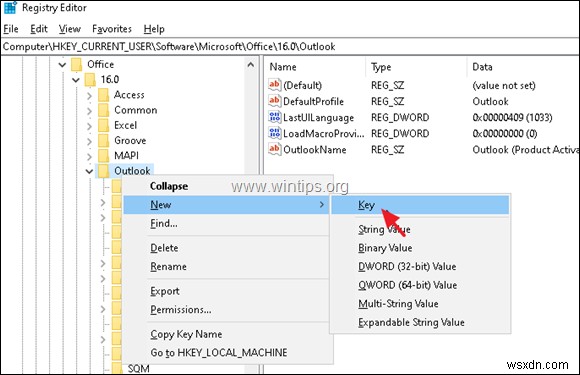Expand the Excel key

(89, 126)
